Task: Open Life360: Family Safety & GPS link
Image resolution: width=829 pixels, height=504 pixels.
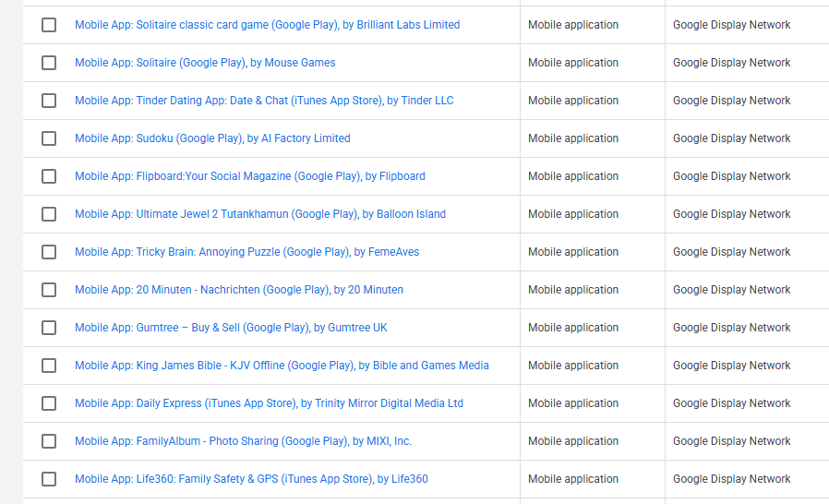Action: coord(251,478)
